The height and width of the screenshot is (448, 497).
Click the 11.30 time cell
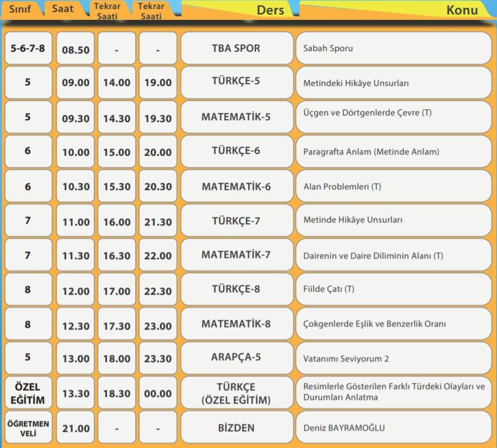coord(76,255)
